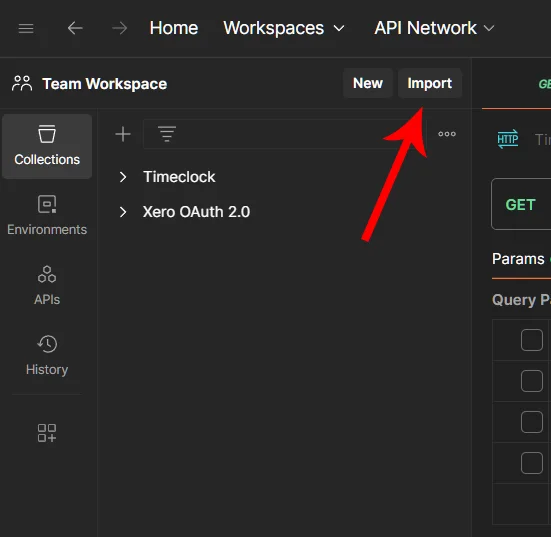Create new collection with plus icon
551x537 pixels.
(123, 134)
